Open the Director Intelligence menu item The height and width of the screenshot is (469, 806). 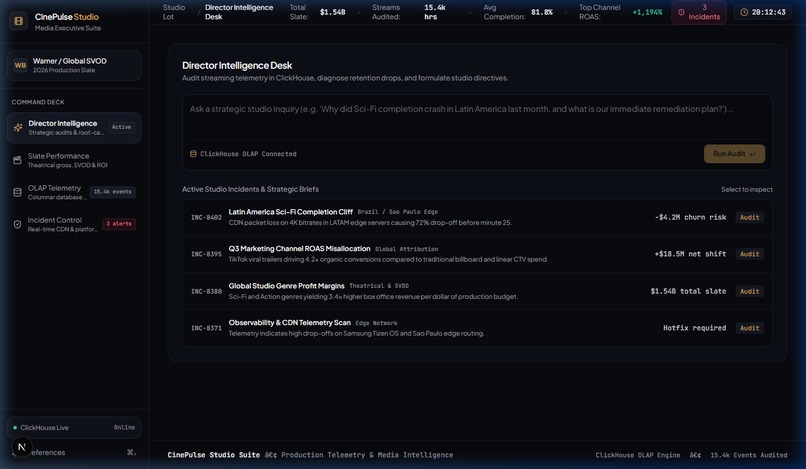pyautogui.click(x=74, y=128)
